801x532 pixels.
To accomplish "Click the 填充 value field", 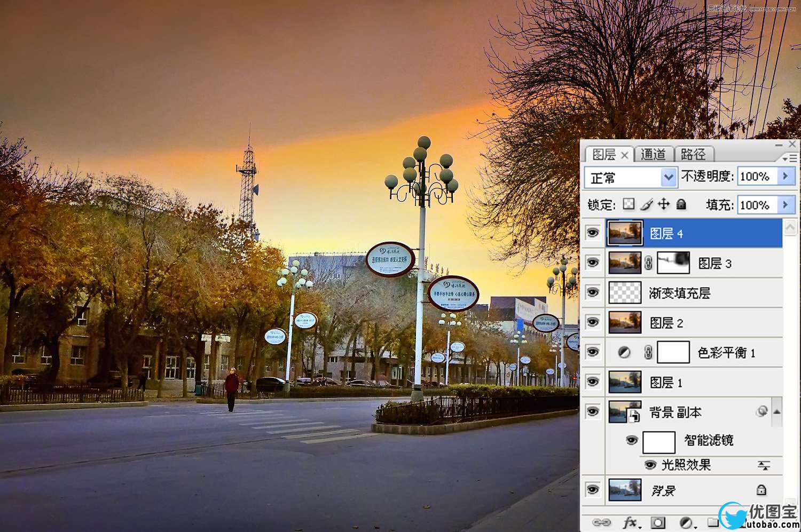I will [x=757, y=204].
